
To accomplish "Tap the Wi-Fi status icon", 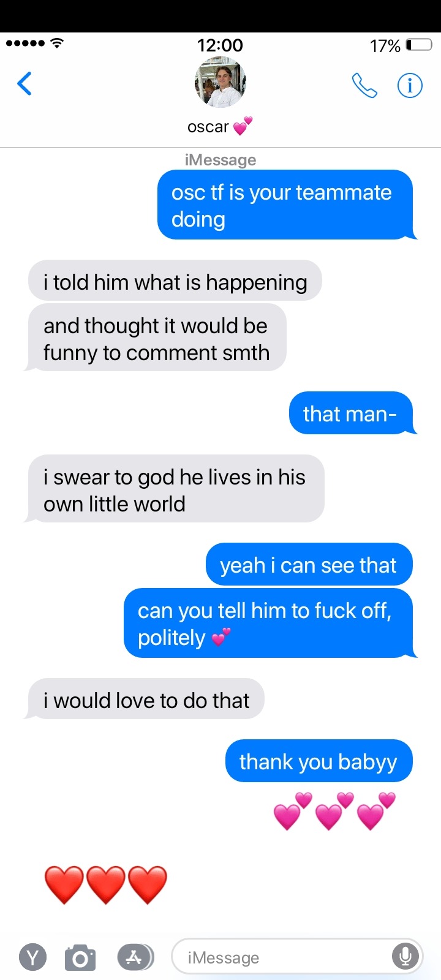I will [x=57, y=43].
